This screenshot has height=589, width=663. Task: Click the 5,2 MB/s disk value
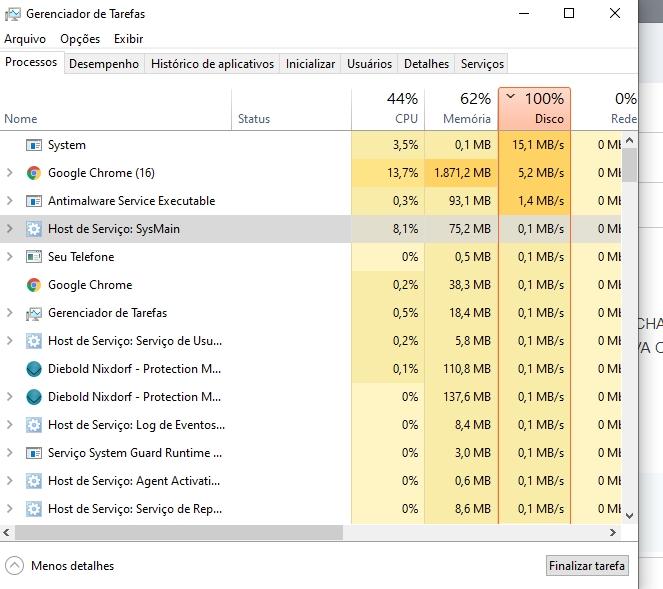point(541,173)
